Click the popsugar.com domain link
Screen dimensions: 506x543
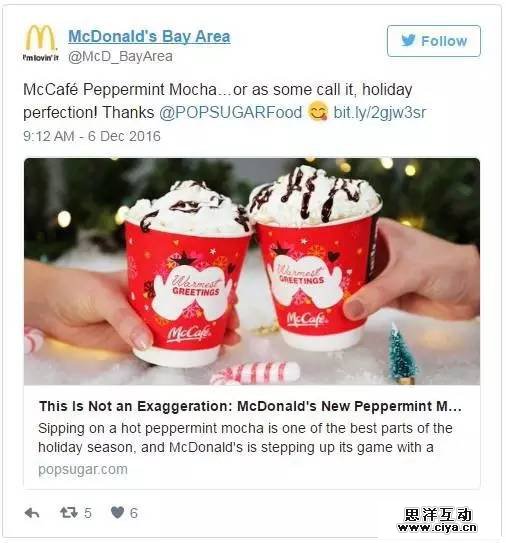(83, 470)
